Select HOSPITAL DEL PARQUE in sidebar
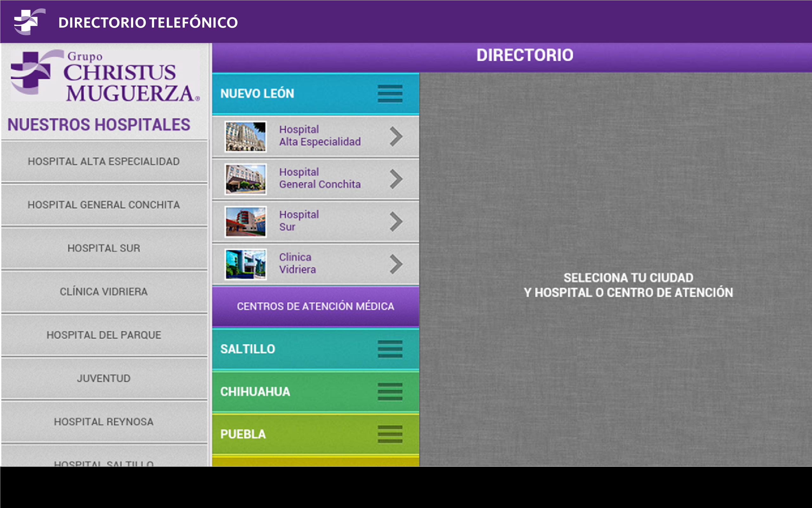Screen dimensions: 812x508 [104, 335]
